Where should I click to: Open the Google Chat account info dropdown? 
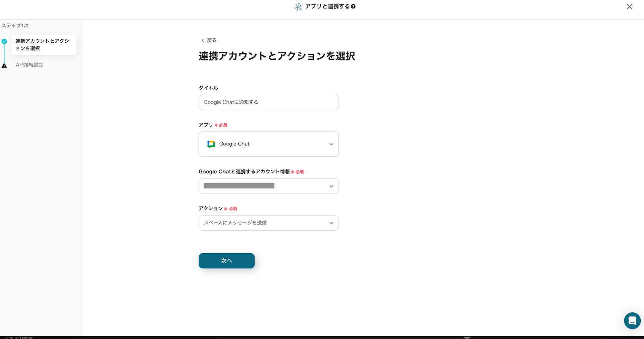pyautogui.click(x=268, y=186)
